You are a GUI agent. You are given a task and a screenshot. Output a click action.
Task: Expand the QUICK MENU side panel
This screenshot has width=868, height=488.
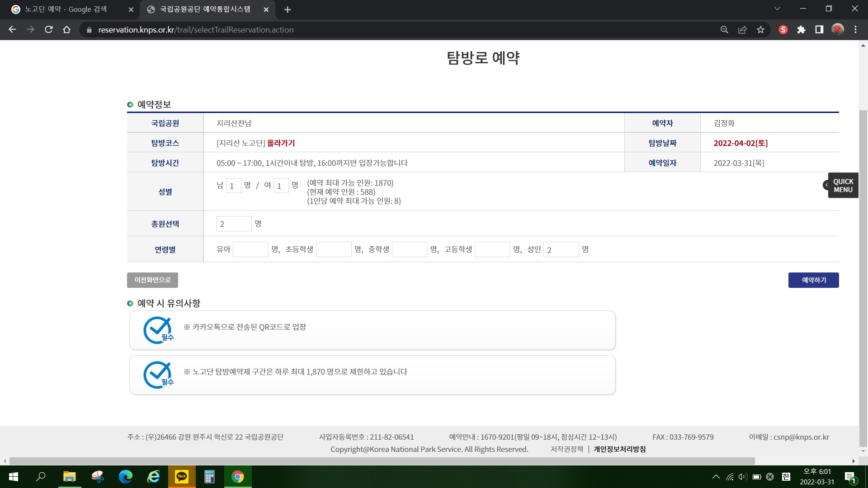tap(843, 185)
